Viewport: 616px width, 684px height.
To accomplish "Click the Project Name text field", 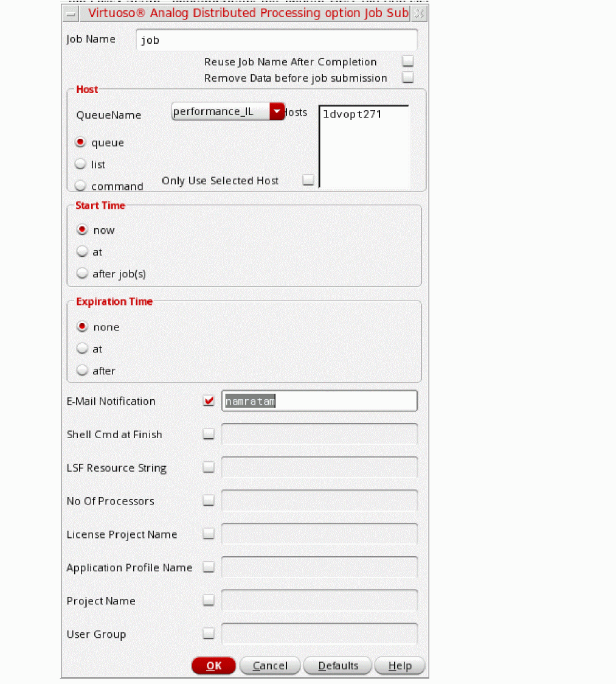I will pos(319,600).
